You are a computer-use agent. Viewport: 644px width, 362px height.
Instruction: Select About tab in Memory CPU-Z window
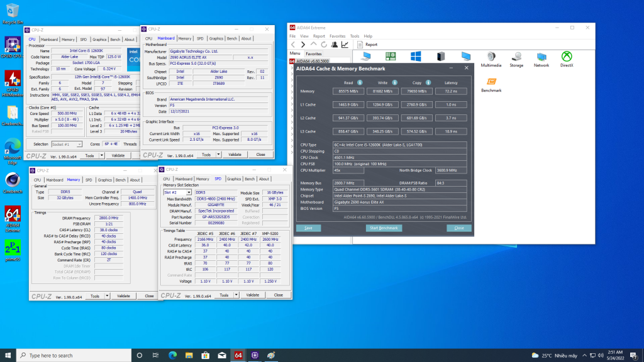coord(135,180)
